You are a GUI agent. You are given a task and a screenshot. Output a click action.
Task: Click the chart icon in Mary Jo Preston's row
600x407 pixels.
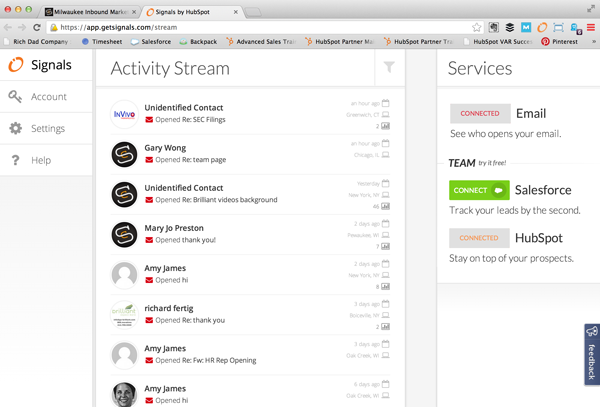pyautogui.click(x=386, y=246)
